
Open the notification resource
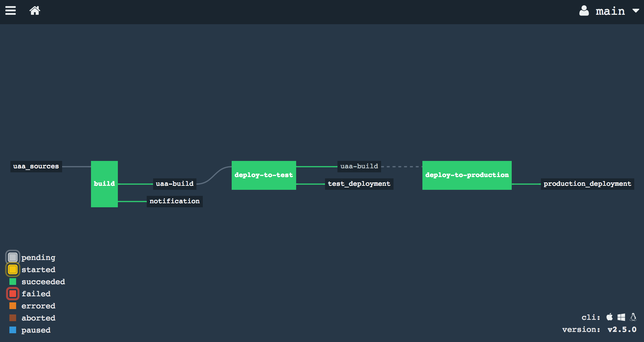pyautogui.click(x=174, y=201)
